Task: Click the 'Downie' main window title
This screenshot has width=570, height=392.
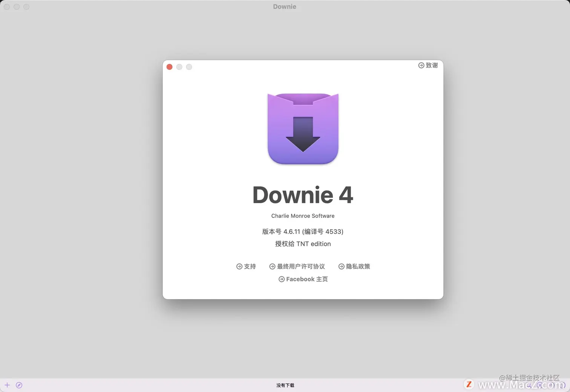Action: coord(285,6)
